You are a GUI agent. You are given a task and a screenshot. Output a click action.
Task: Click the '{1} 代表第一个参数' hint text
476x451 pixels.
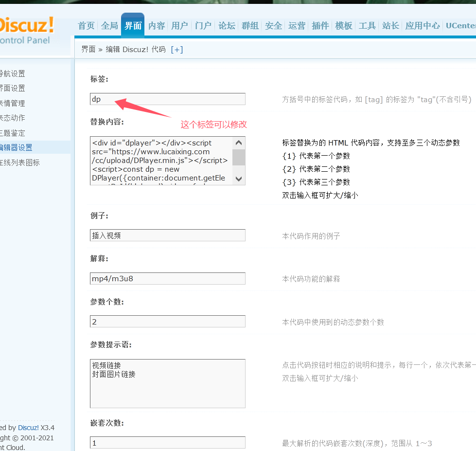click(316, 156)
